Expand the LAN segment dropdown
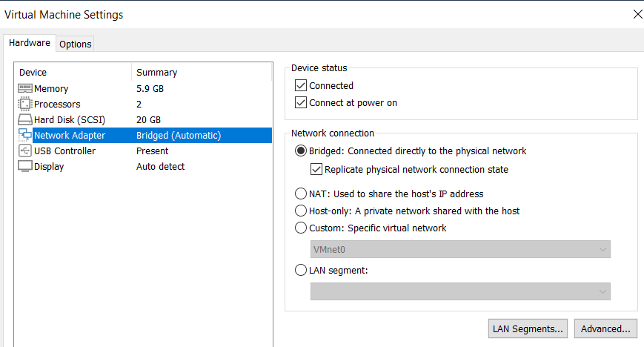This screenshot has height=347, width=644. pos(460,292)
